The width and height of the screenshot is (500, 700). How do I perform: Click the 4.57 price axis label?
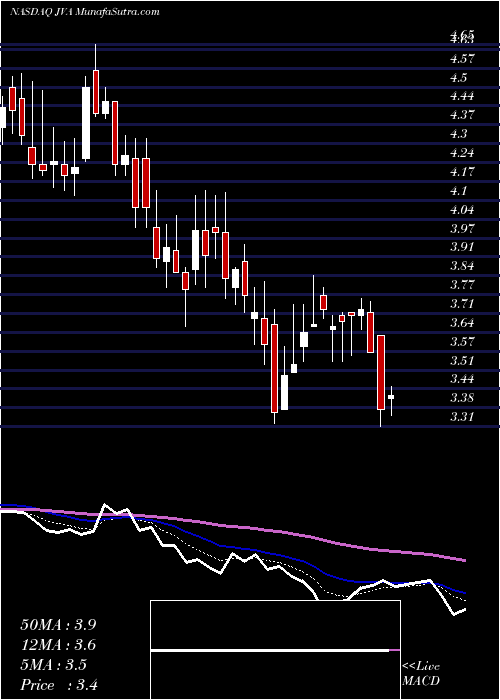pos(462,58)
